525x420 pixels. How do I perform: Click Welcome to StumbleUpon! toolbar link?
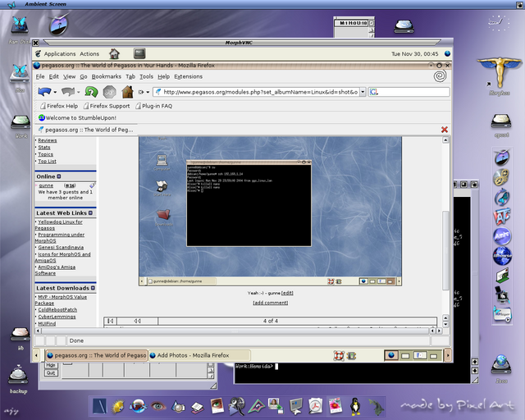[77, 117]
